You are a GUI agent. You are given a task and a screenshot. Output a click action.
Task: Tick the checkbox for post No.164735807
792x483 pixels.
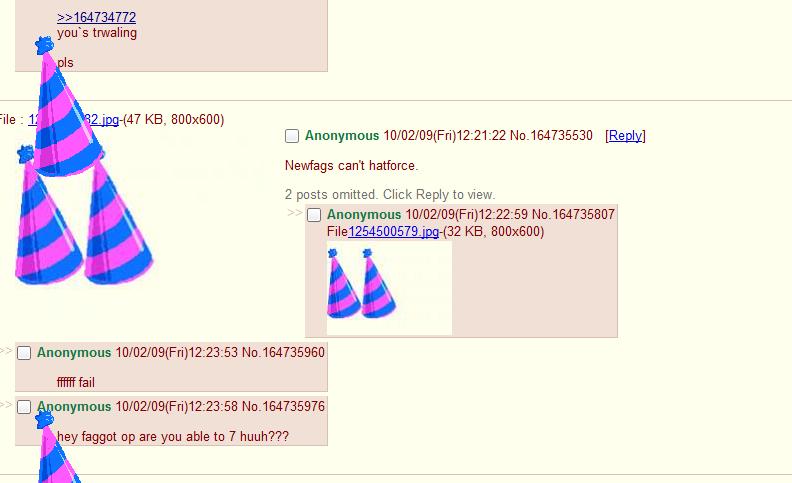(314, 215)
